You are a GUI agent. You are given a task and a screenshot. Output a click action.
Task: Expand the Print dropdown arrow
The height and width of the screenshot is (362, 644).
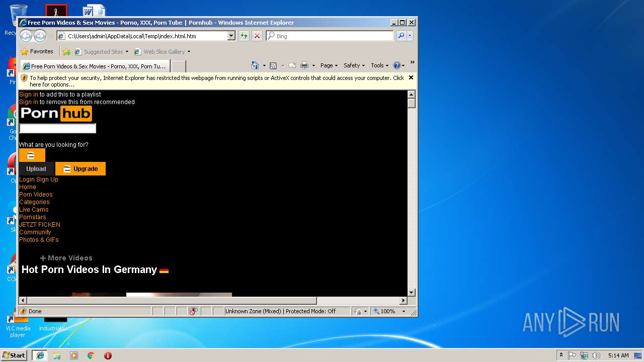pyautogui.click(x=313, y=65)
